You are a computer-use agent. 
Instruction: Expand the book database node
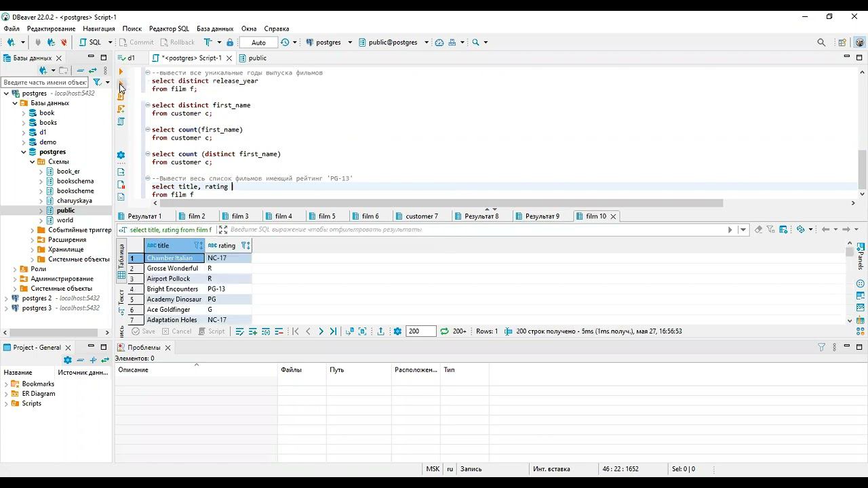click(24, 113)
